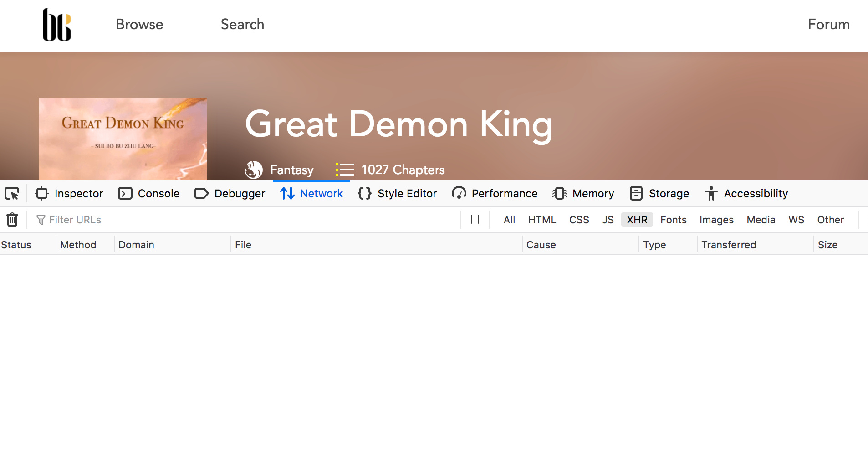
Task: Click the Fantasy genre dragon icon
Action: [254, 170]
